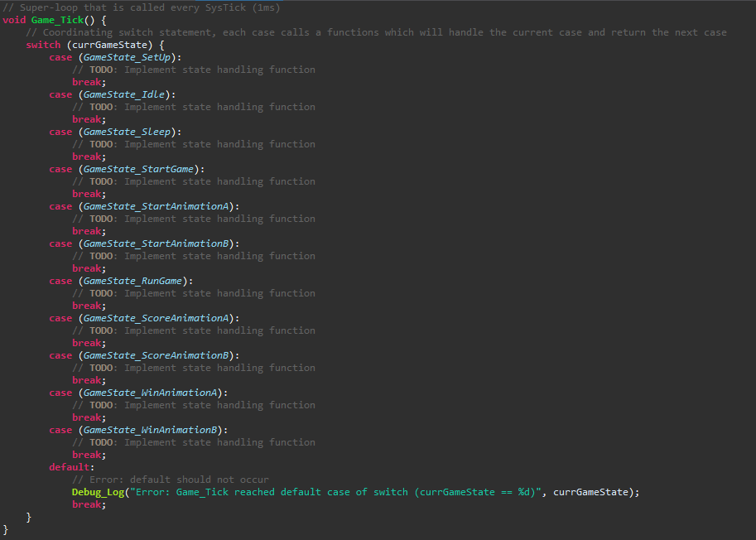Click GameState_WinAnimationA identifier

(x=151, y=393)
